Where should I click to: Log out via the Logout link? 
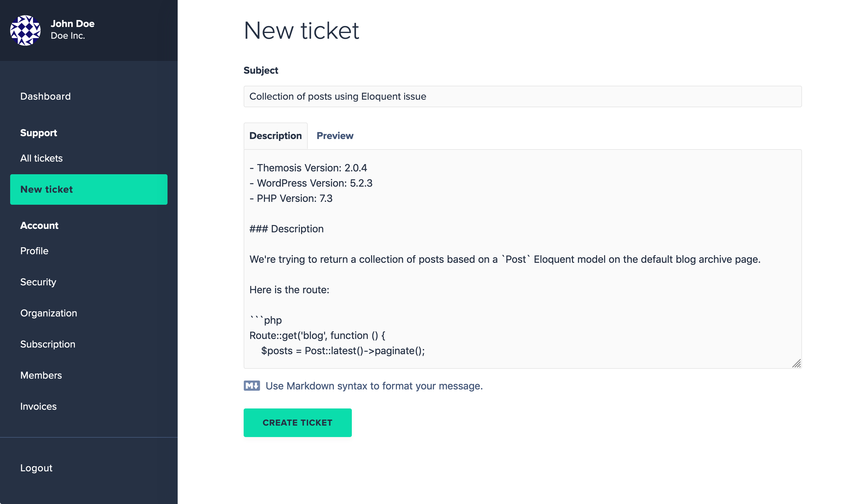click(36, 468)
